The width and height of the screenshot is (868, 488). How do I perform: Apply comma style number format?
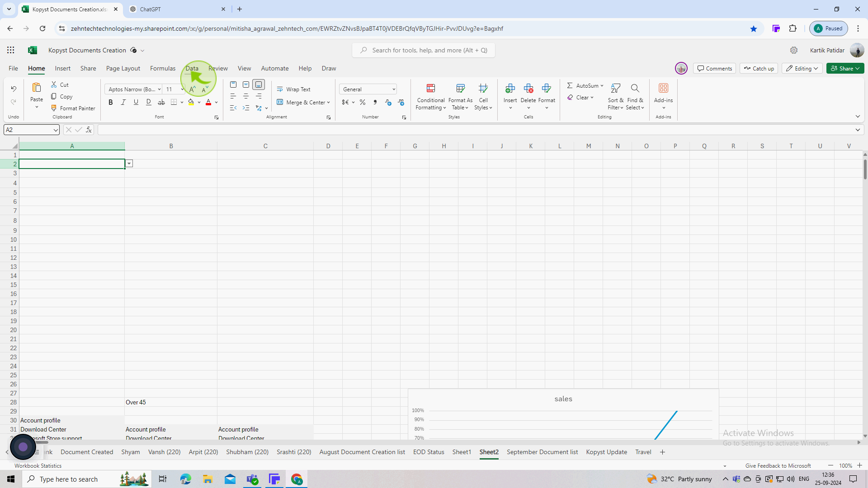[x=375, y=103]
